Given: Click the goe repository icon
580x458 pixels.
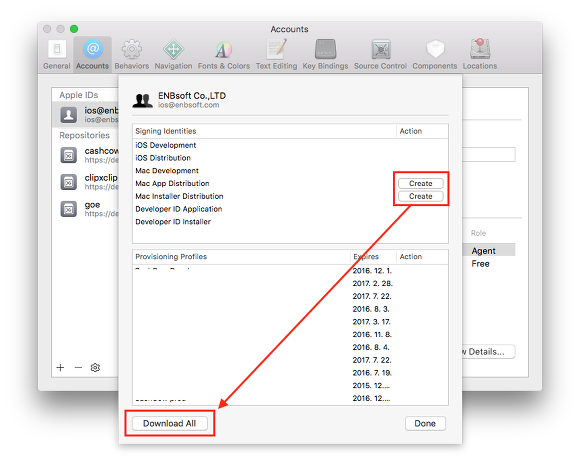Looking at the screenshot, I should [69, 209].
